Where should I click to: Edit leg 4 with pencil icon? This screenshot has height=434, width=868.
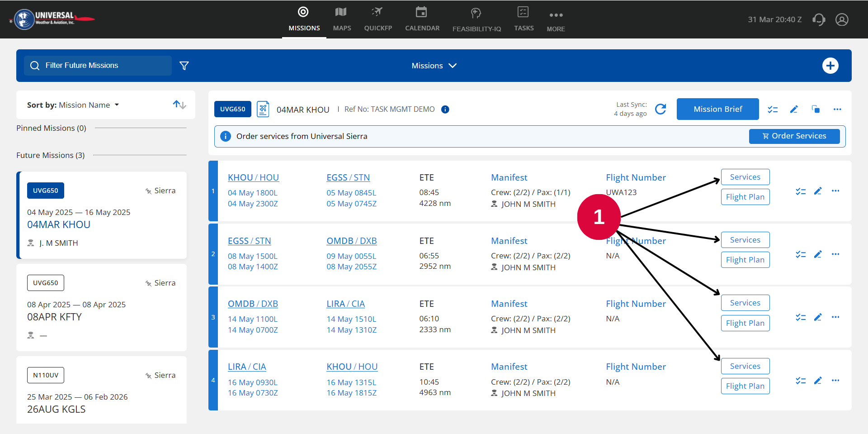coord(818,381)
